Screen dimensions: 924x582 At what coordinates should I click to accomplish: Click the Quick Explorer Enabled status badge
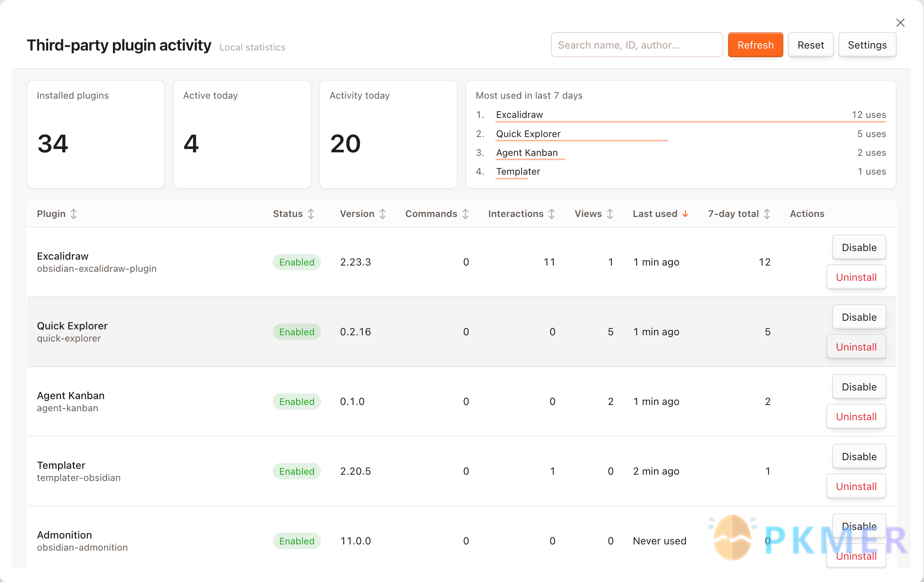[297, 332]
